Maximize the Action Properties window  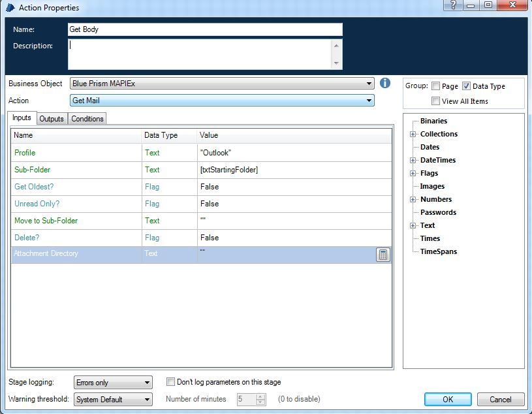[488, 5]
